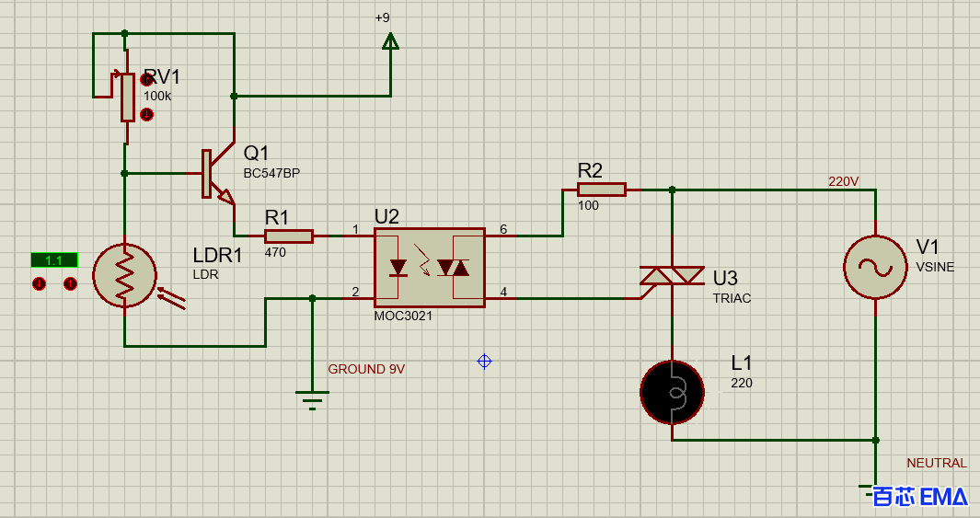Viewport: 980px width, 518px height.
Task: Click the GROUND 9V text label
Action: click(x=366, y=369)
